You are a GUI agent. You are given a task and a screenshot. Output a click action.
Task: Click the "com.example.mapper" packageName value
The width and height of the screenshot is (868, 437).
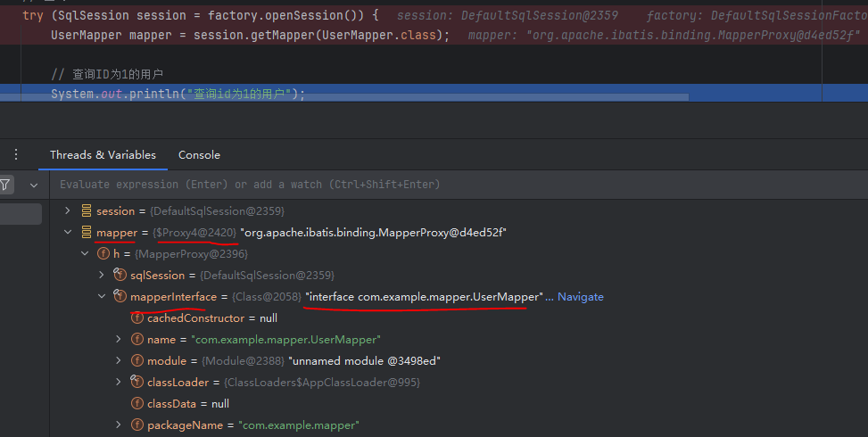[x=299, y=425]
